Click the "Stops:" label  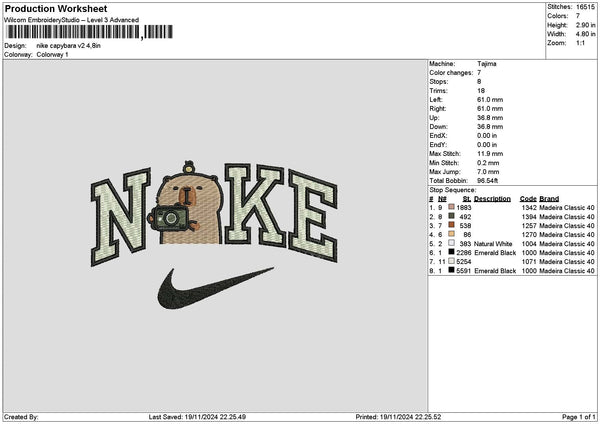point(439,82)
